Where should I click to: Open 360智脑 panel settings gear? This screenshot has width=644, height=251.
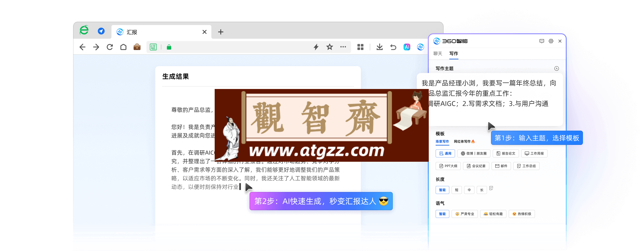tap(551, 41)
